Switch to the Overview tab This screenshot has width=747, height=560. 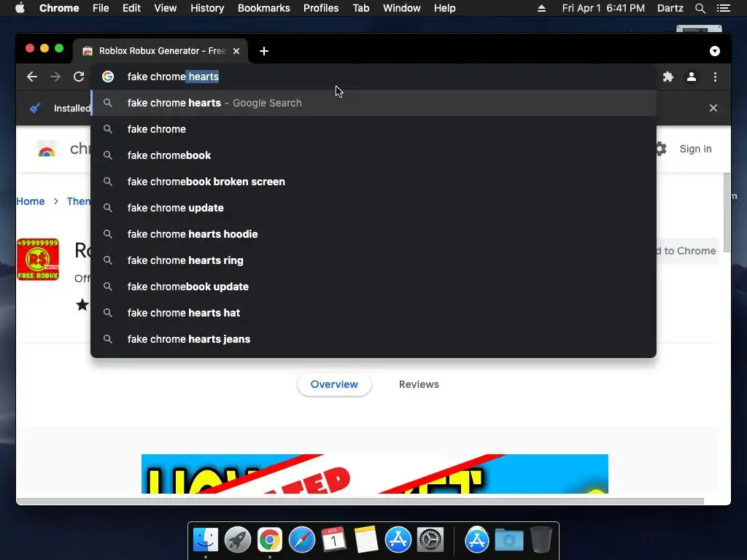pos(334,384)
